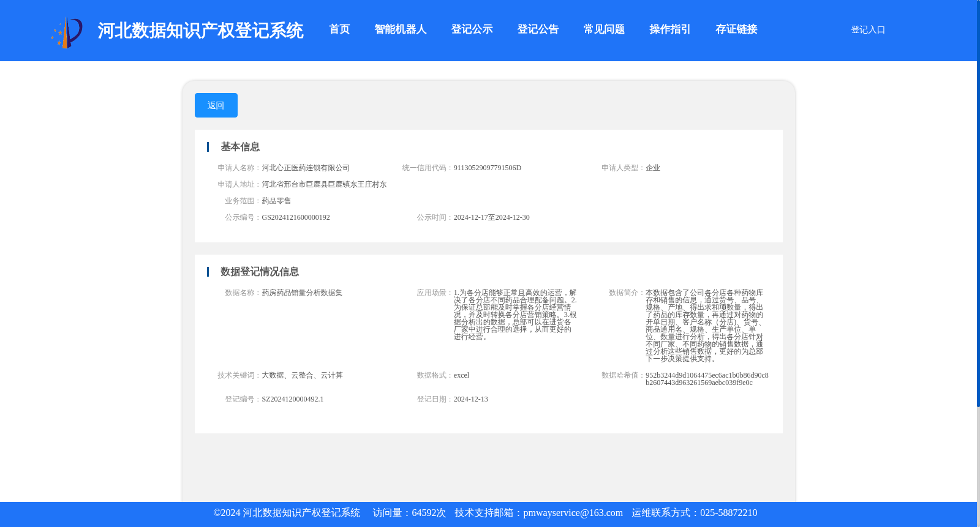Open the 首页 menu item
Screen dimensions: 980x527
click(339, 29)
